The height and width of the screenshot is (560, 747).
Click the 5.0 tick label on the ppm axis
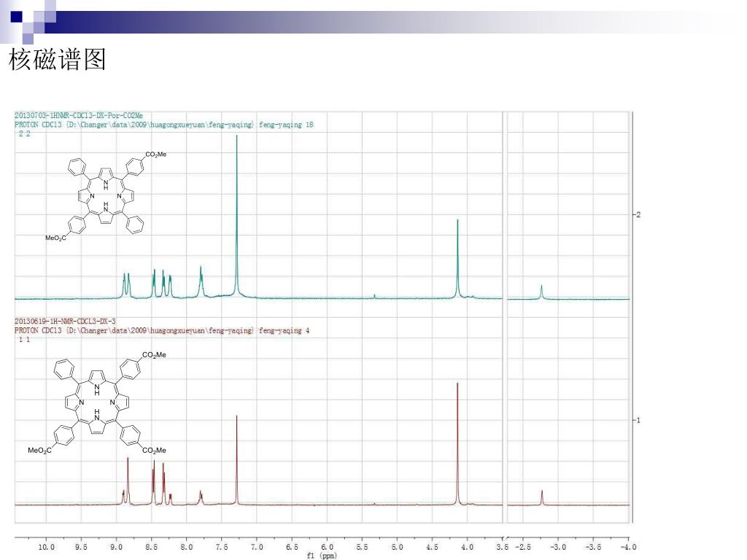pos(398,547)
